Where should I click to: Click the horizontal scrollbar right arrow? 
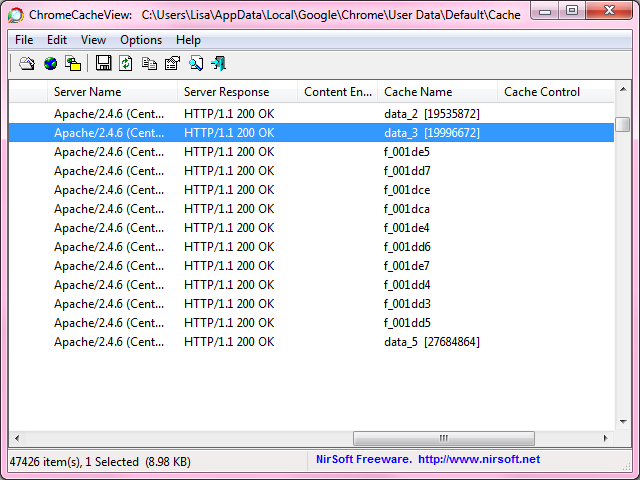coord(606,438)
